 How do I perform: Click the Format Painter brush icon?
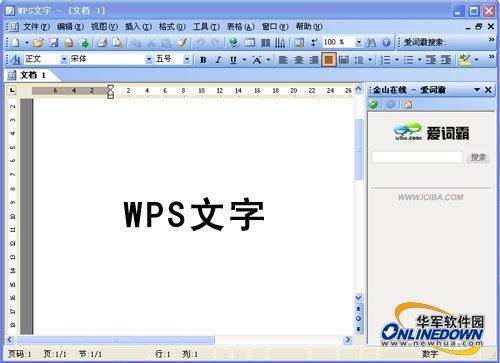pos(182,42)
